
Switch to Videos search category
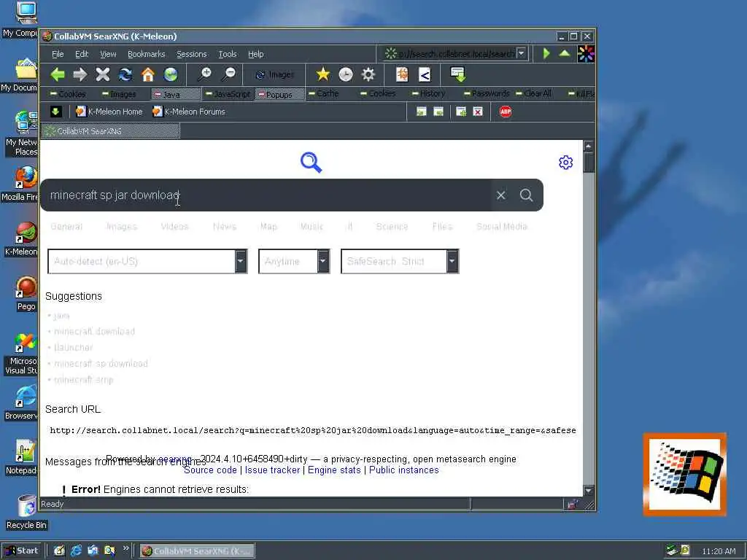pyautogui.click(x=174, y=227)
